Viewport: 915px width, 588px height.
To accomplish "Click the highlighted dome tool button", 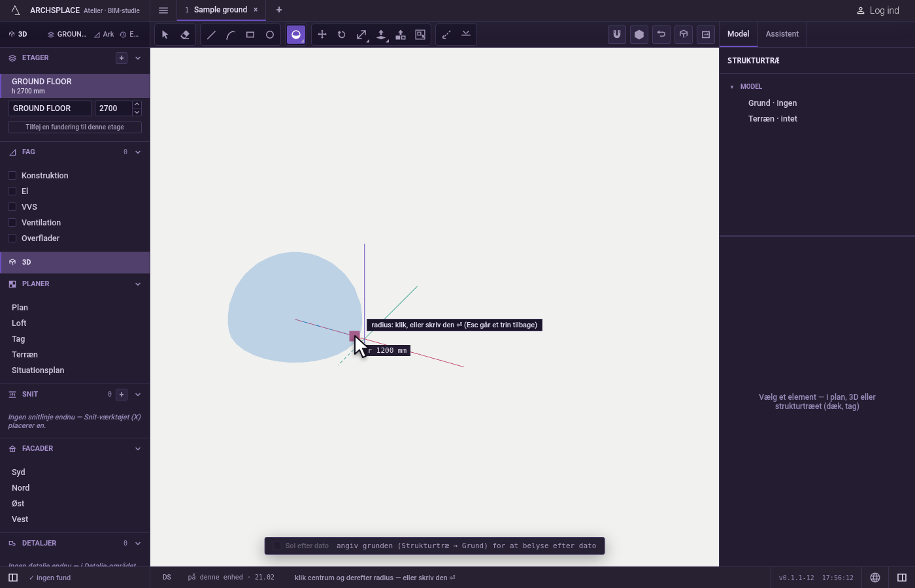I will click(296, 35).
